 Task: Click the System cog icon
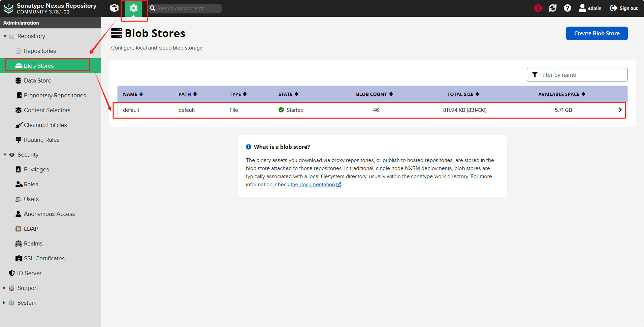point(12,303)
